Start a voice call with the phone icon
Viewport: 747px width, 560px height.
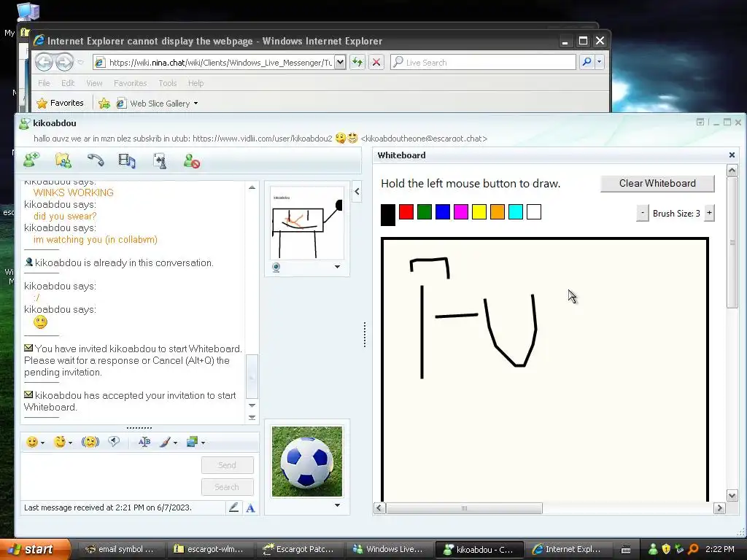coord(96,160)
